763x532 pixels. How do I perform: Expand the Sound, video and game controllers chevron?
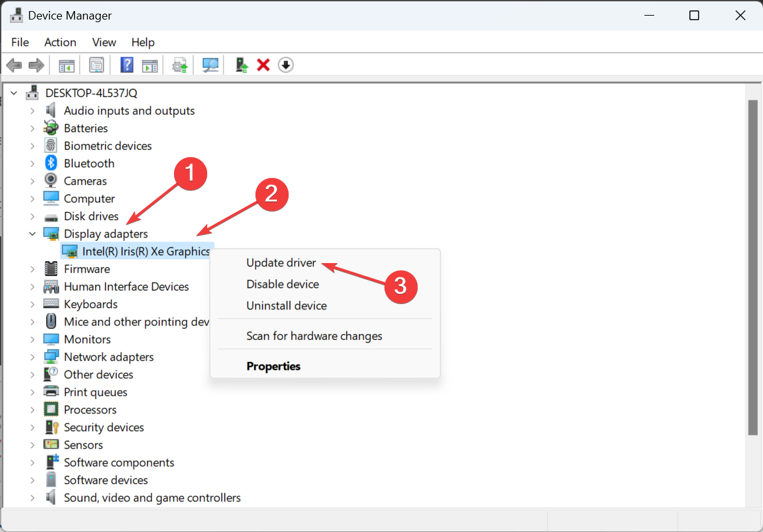[x=32, y=497]
